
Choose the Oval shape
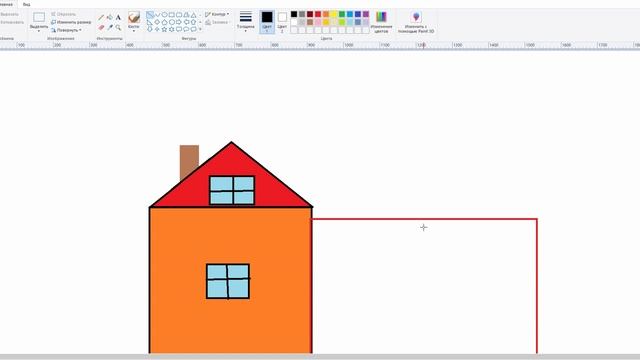165,15
